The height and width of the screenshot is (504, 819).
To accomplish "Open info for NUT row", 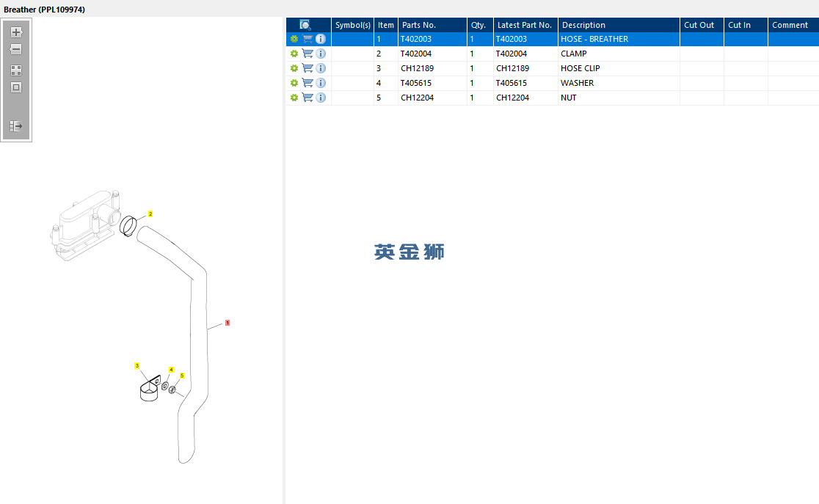I will [321, 97].
